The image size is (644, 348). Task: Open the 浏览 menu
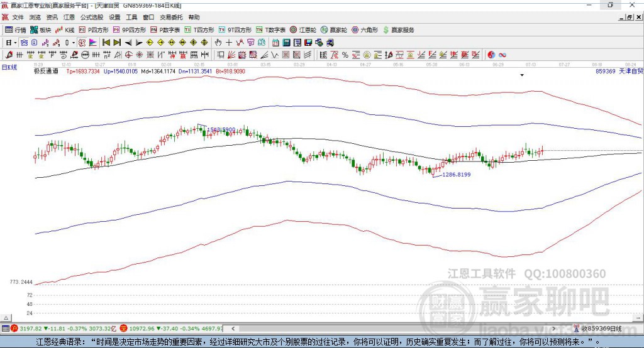point(35,17)
